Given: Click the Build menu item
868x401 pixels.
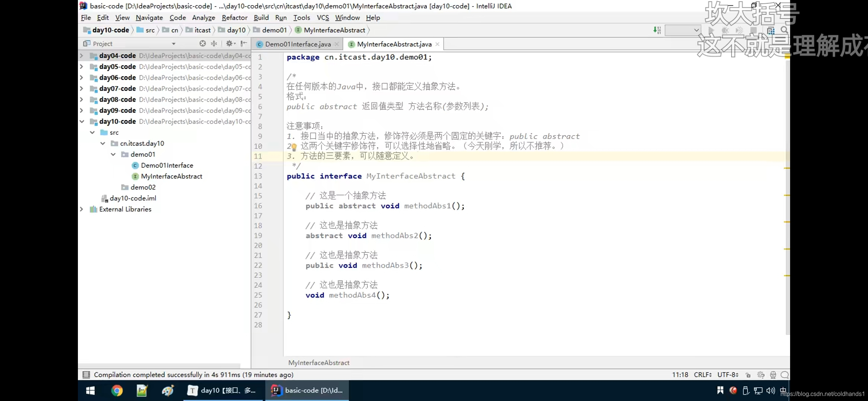Looking at the screenshot, I should (x=261, y=17).
